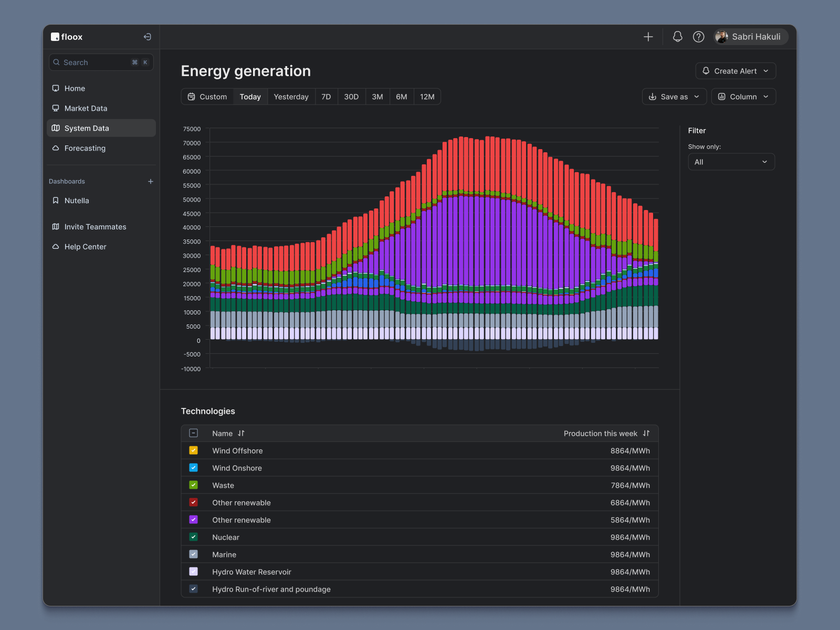Uncheck the Marine checkbox
The height and width of the screenshot is (630, 840).
pyautogui.click(x=194, y=554)
